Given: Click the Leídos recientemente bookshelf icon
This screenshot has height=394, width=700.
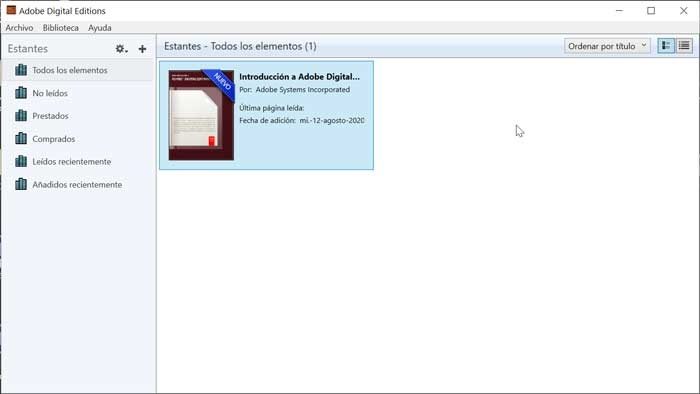Looking at the screenshot, I should (x=21, y=162).
